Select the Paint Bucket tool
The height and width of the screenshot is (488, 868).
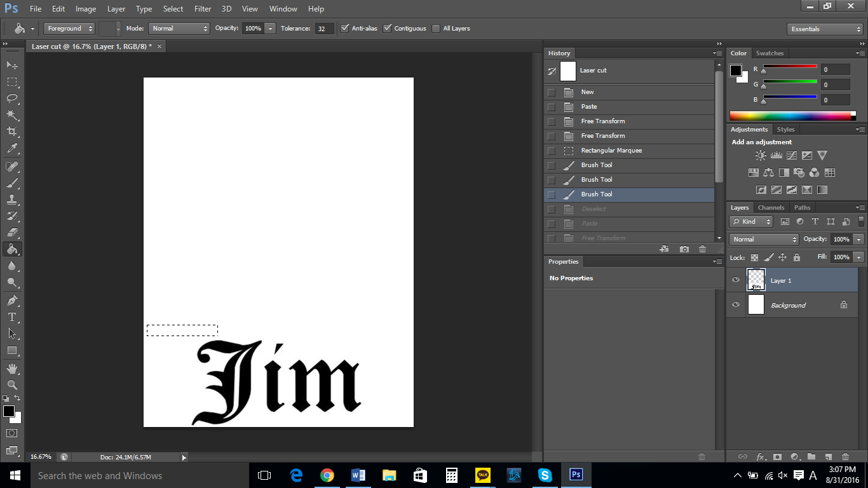click(12, 249)
